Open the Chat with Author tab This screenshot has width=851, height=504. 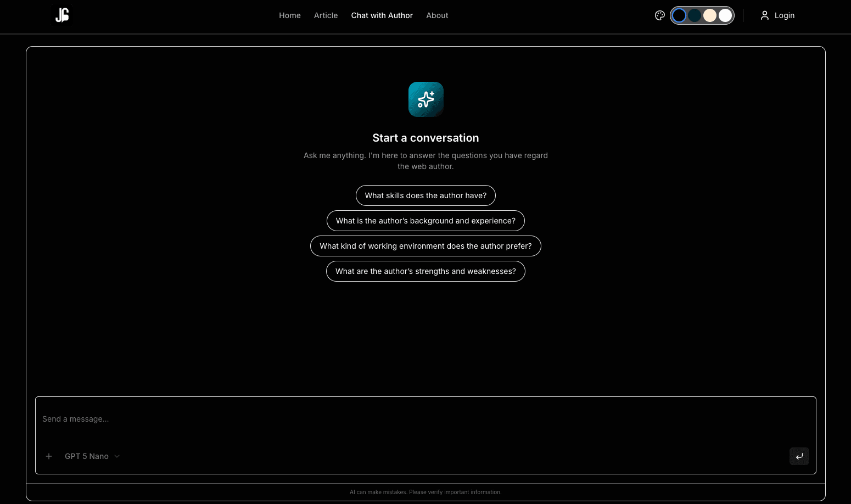click(x=382, y=15)
